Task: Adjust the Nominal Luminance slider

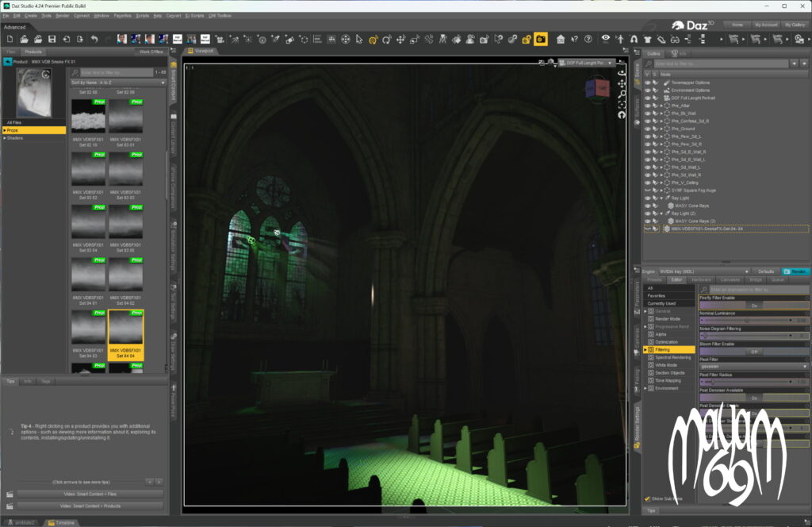Action: [753, 321]
